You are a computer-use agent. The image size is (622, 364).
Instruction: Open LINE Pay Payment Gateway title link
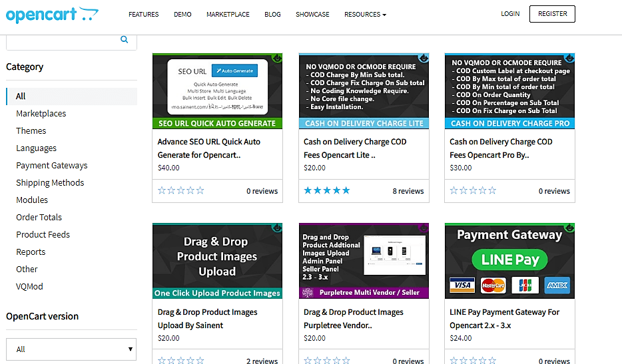(504, 319)
